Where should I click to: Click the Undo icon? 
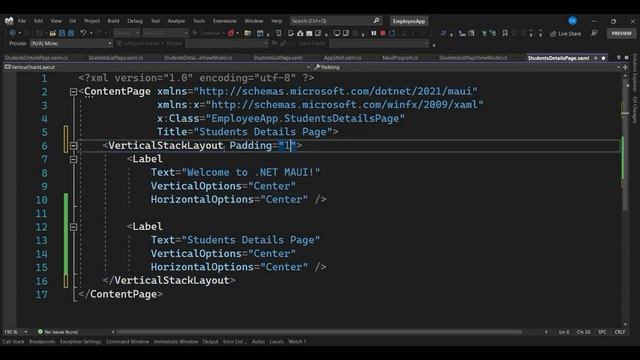point(84,33)
